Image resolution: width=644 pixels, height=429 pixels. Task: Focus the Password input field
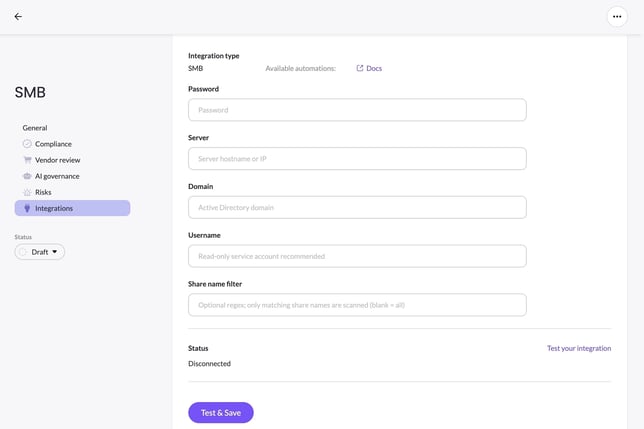(357, 110)
